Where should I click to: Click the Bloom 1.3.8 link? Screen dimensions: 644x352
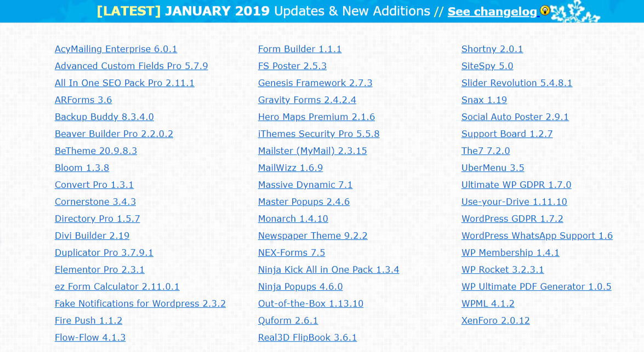coord(82,168)
